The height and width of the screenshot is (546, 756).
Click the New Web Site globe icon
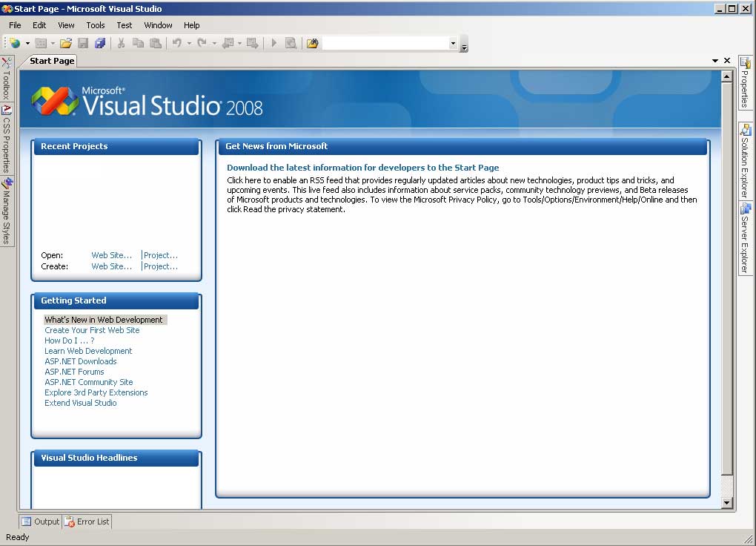click(15, 44)
